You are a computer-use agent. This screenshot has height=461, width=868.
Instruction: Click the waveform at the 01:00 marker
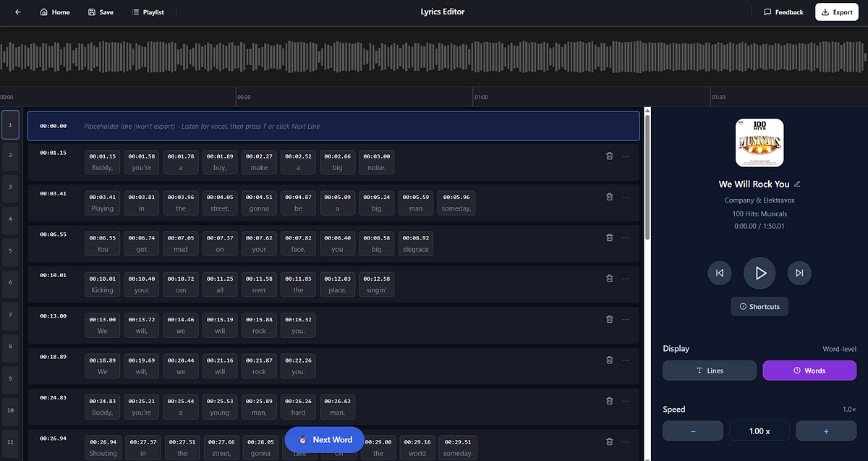[x=475, y=56]
